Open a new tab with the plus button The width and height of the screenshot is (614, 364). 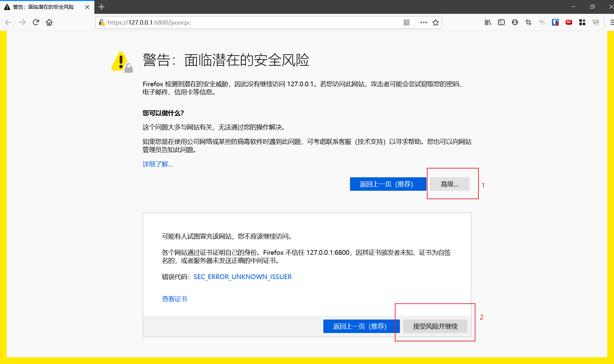coord(101,7)
